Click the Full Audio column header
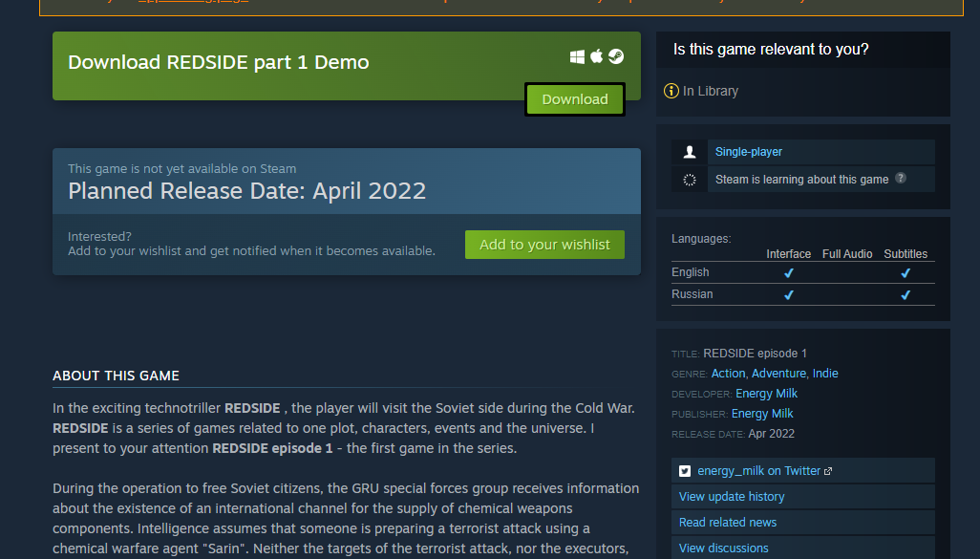The height and width of the screenshot is (559, 980). pos(847,254)
